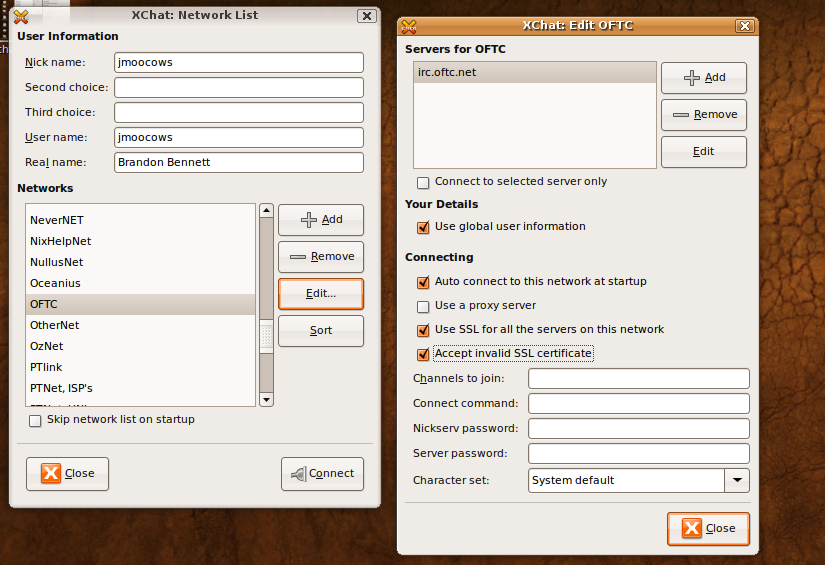Click XChat icon in Edit OFTC title bar
Viewport: 825px width, 565px height.
409,26
